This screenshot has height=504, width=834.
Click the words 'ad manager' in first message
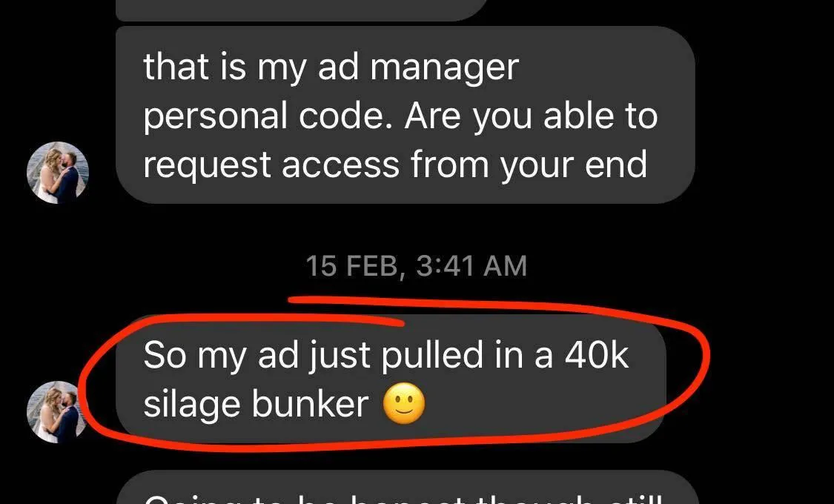coord(418,69)
